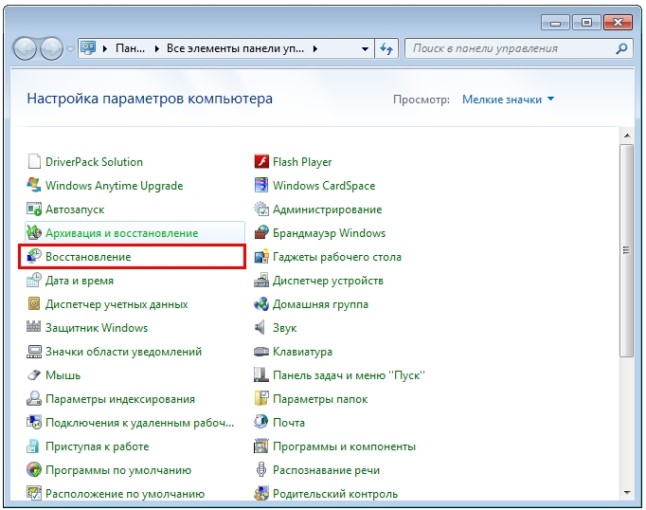Image resolution: width=646 pixels, height=510 pixels.
Task: Open Flash Player link
Action: 302,162
